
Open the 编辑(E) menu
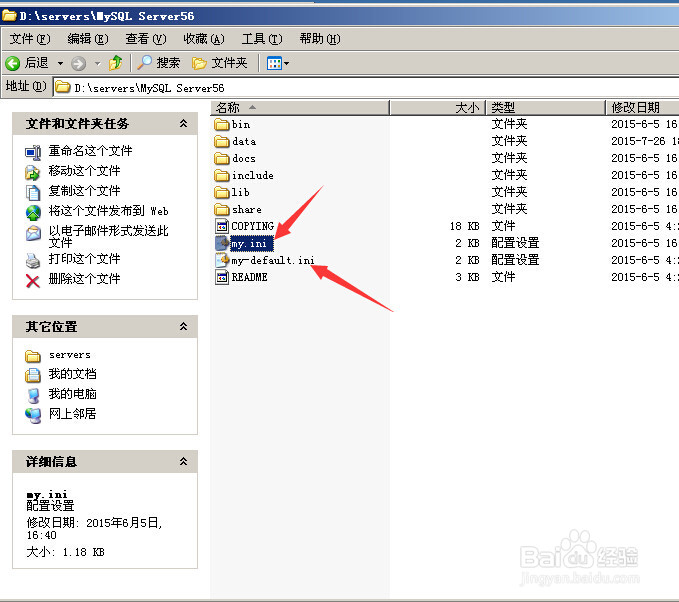tap(88, 39)
